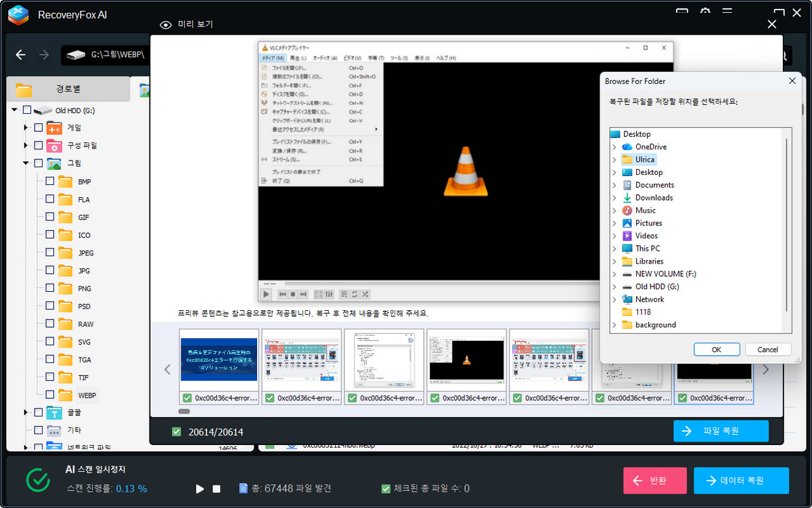Check the JPEG folder checkbox

49,253
